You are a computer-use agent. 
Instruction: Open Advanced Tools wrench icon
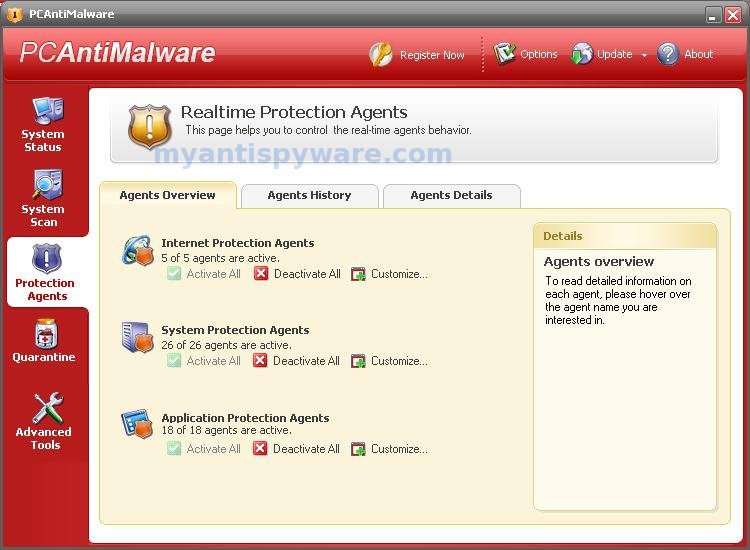click(47, 408)
